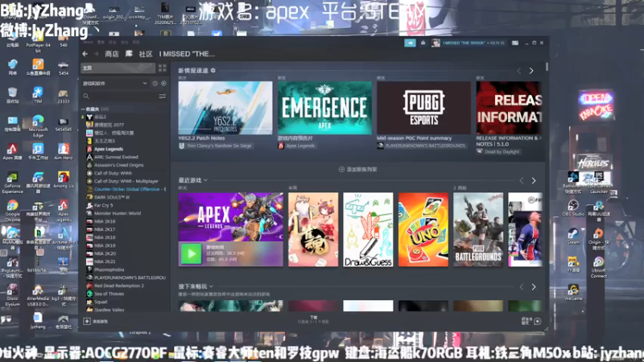This screenshot has width=644, height=362.
Task: Open downloads status at bottom center
Action: (313, 319)
